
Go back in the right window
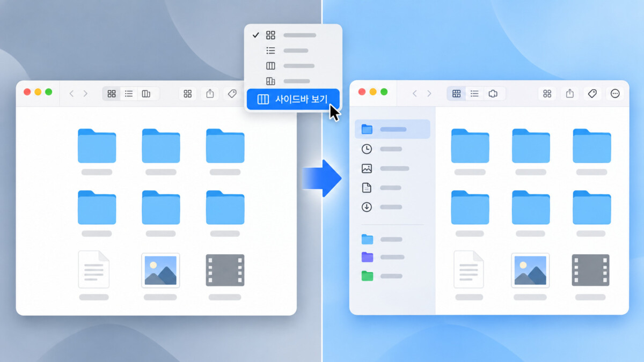415,94
